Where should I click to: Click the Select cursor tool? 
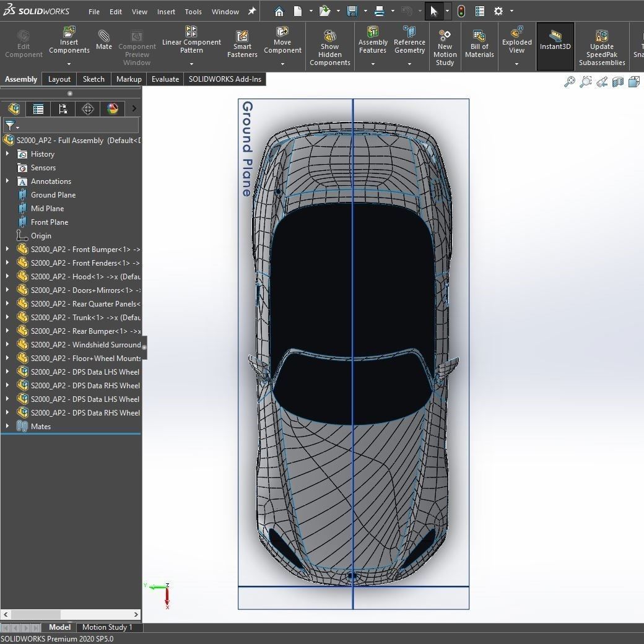(x=433, y=11)
